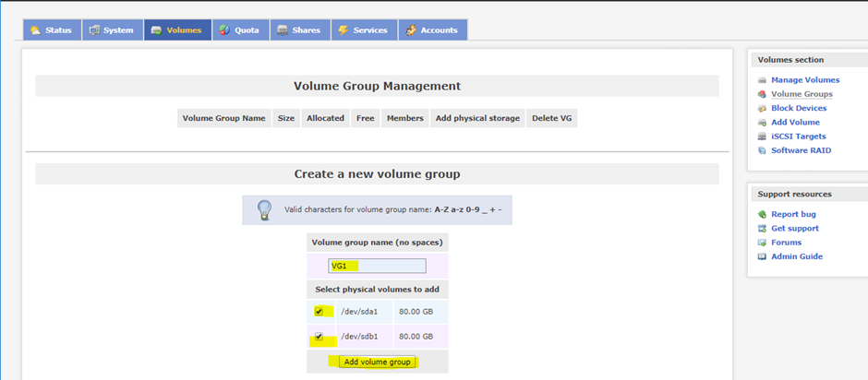868x380 pixels.
Task: Click the Report bug link
Action: point(793,214)
